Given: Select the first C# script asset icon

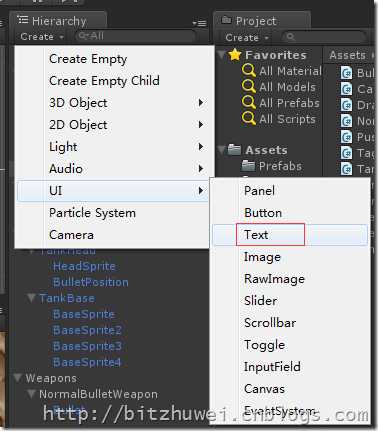Looking at the screenshot, I should [347, 73].
